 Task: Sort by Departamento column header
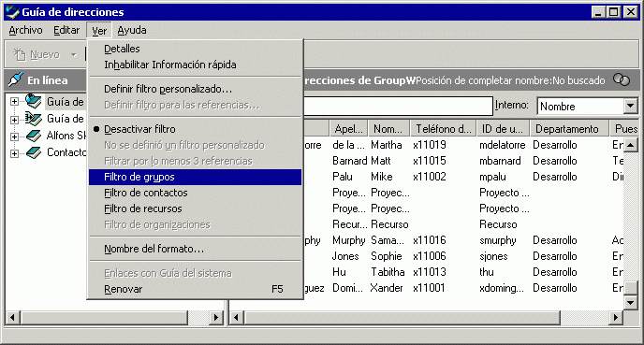click(569, 129)
